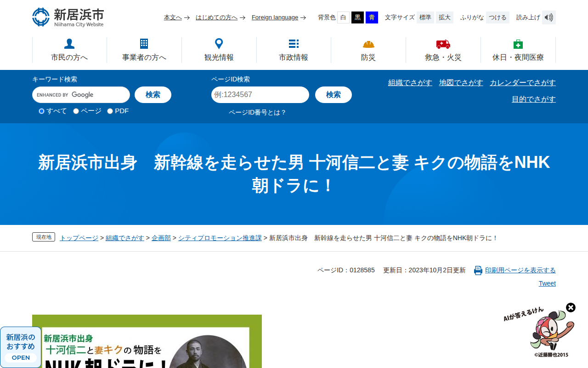The width and height of the screenshot is (588, 368).
Task: Select the すべて search radio button
Action: coord(41,111)
